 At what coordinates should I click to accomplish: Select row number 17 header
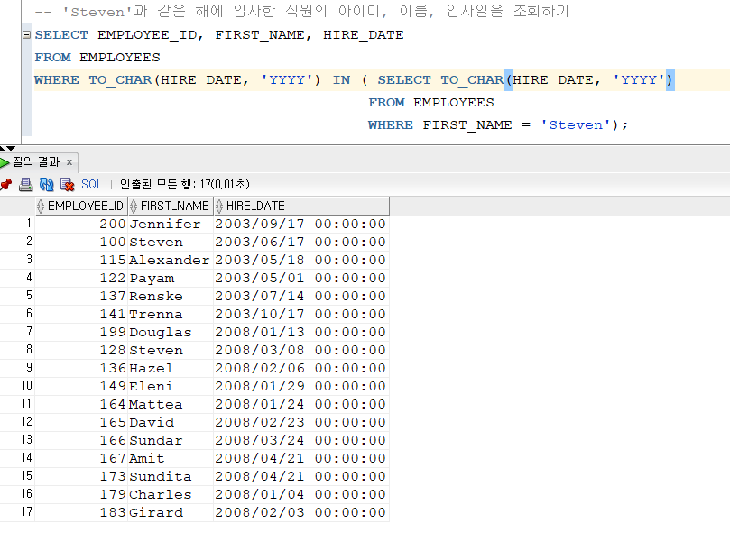coord(18,512)
